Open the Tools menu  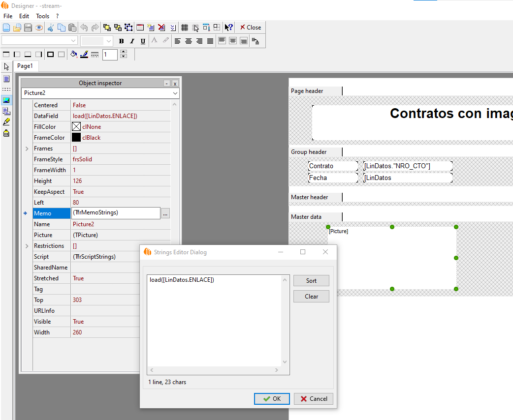click(42, 16)
